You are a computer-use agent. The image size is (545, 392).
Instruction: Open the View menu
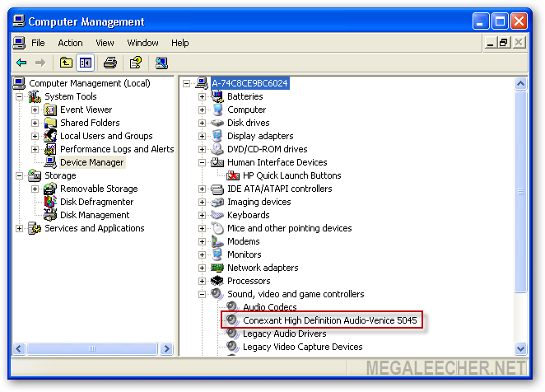tap(105, 43)
